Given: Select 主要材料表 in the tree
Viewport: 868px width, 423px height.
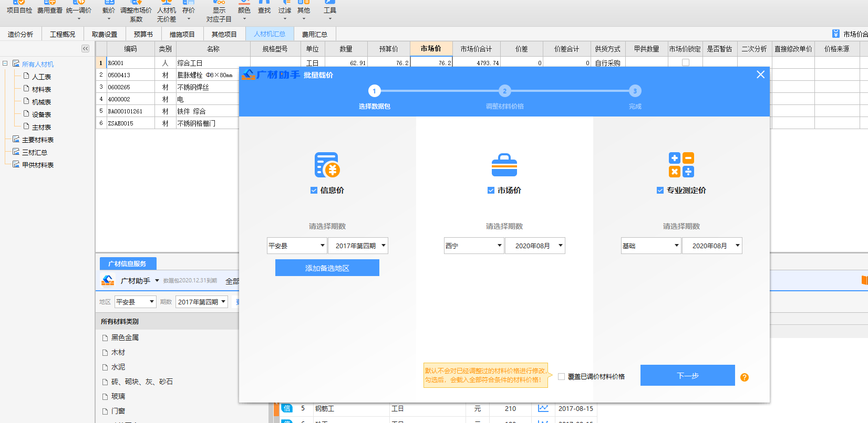Looking at the screenshot, I should [x=38, y=140].
